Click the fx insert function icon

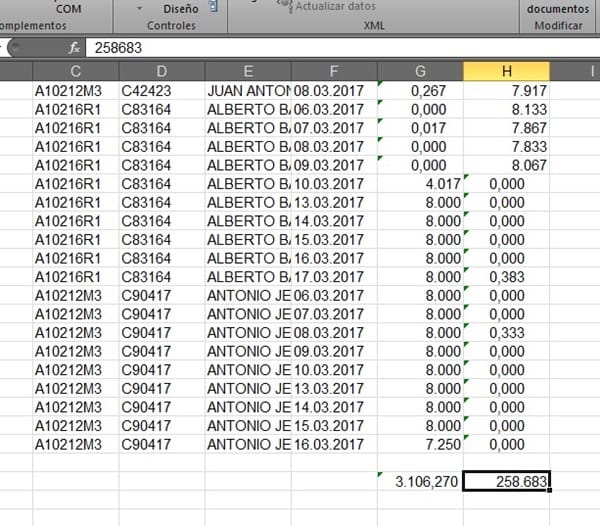(x=74, y=48)
